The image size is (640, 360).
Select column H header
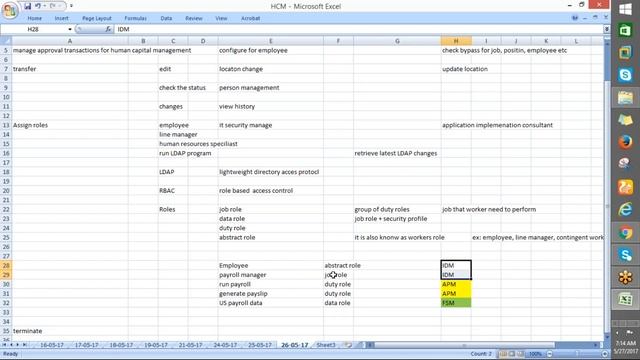(x=456, y=41)
